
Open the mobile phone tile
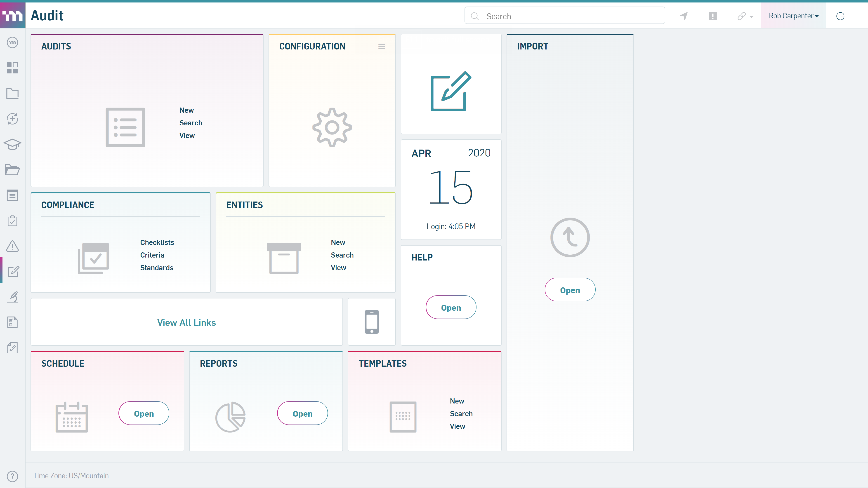tap(372, 322)
